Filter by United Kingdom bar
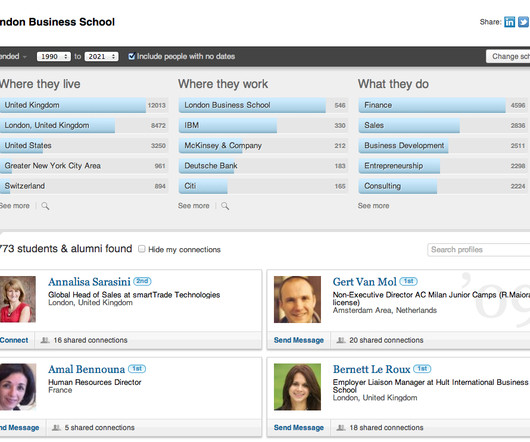 [x=84, y=105]
